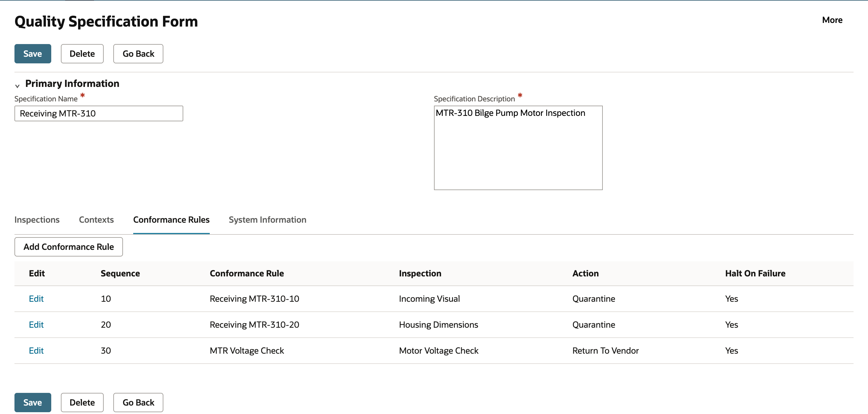Click the Sequence column header
This screenshot has height=414, width=868.
click(x=120, y=273)
